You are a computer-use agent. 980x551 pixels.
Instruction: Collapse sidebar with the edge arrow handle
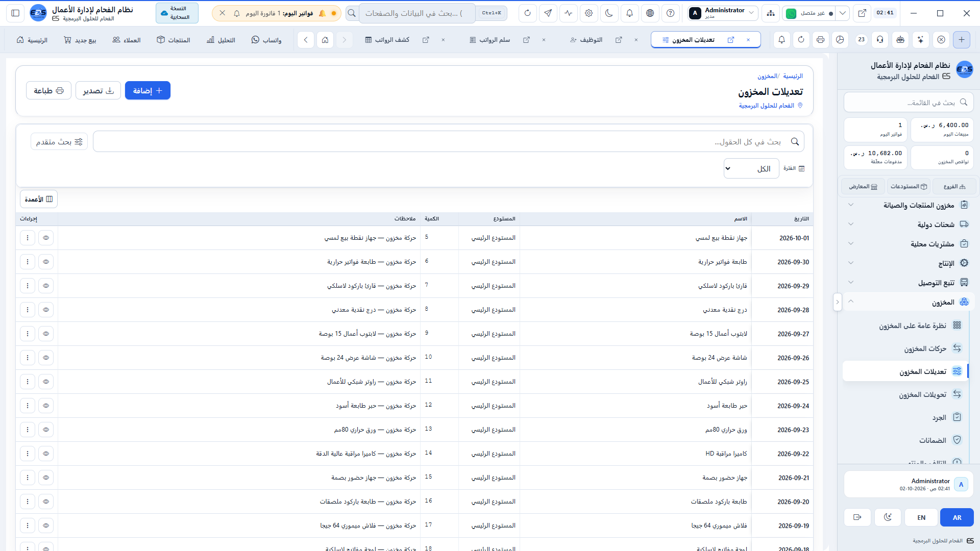click(x=837, y=302)
